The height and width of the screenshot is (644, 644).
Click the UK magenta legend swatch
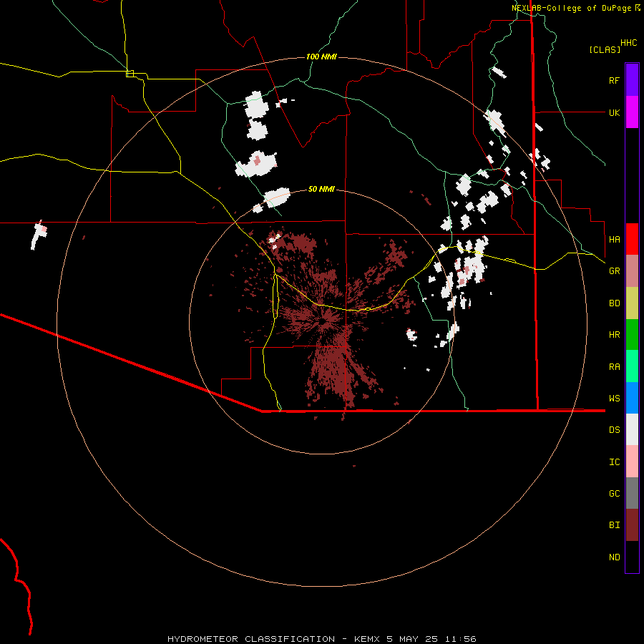[x=632, y=112]
